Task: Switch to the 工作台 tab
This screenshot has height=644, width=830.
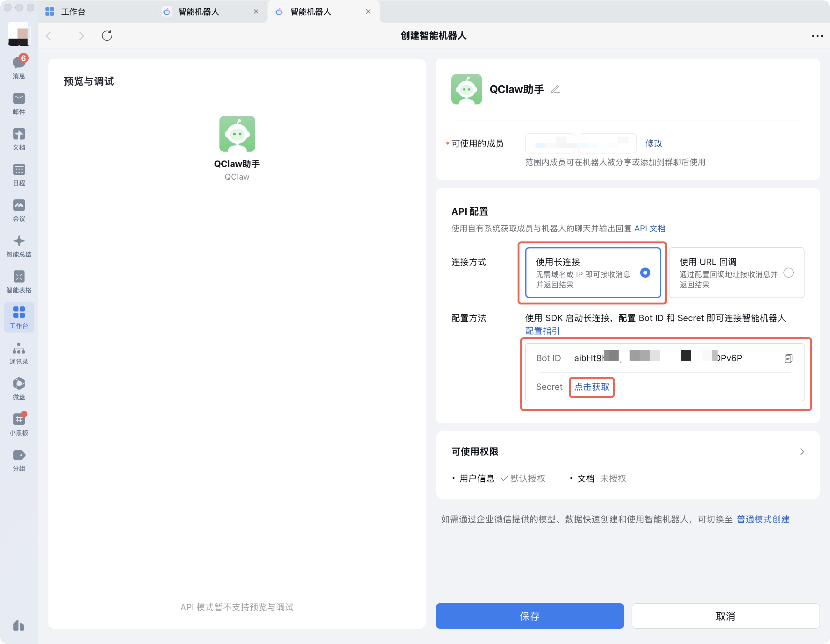Action: pyautogui.click(x=73, y=12)
